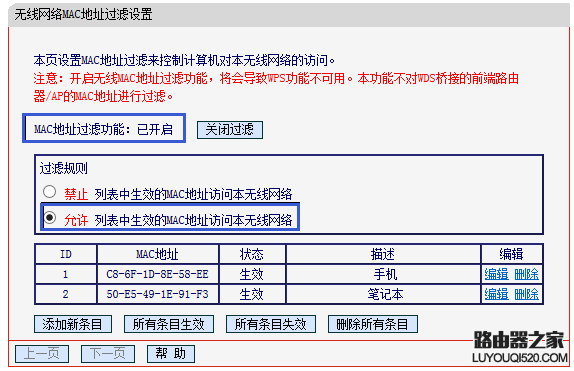574x371 pixels.
Task: Edit the 笔记本 entry via its 编辑 link
Action: pos(496,294)
